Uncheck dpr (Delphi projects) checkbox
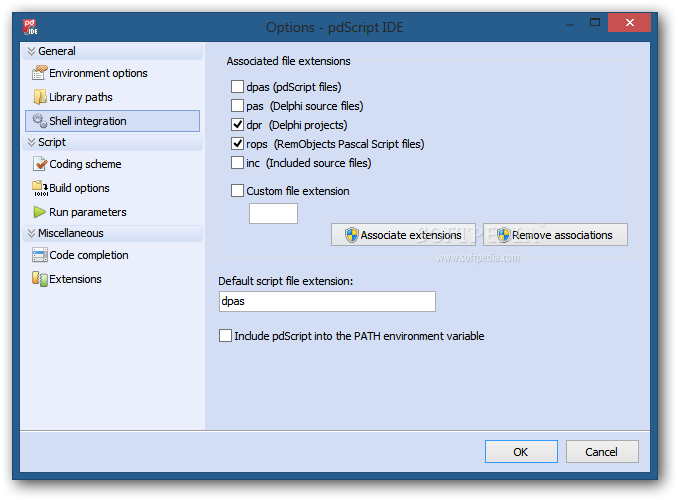Viewport: 678px width, 500px height. [x=237, y=125]
